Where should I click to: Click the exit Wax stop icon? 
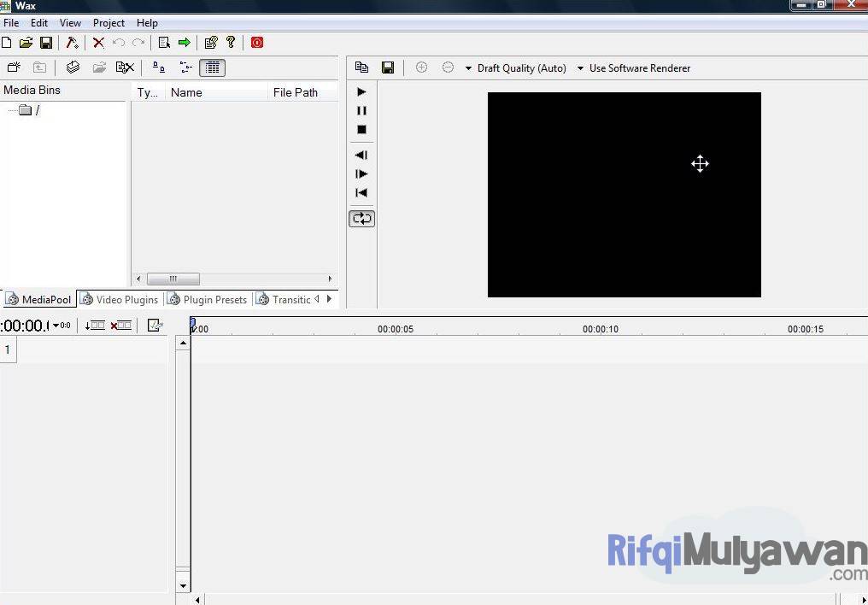256,42
